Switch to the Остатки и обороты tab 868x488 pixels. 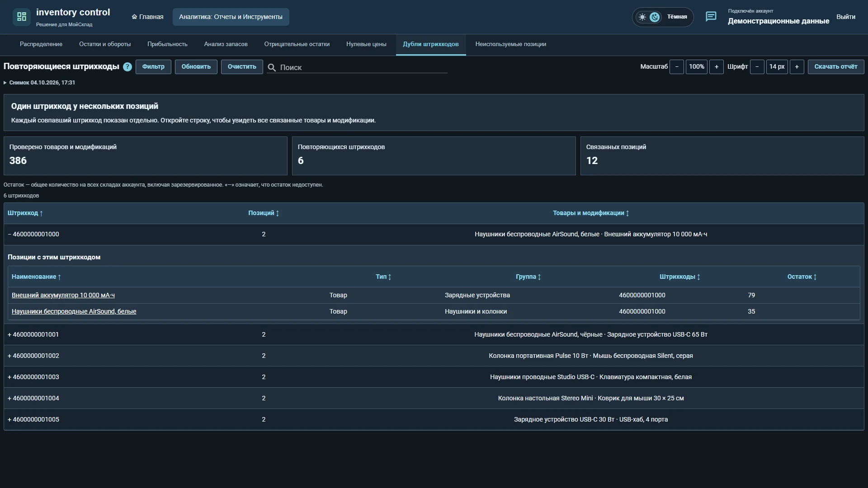pyautogui.click(x=105, y=44)
